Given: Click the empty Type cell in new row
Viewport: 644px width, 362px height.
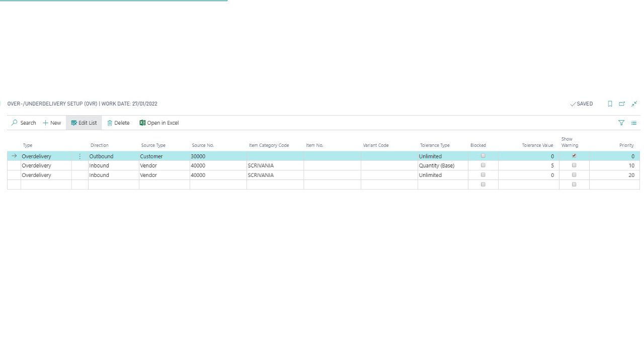Looking at the screenshot, I should (x=46, y=185).
